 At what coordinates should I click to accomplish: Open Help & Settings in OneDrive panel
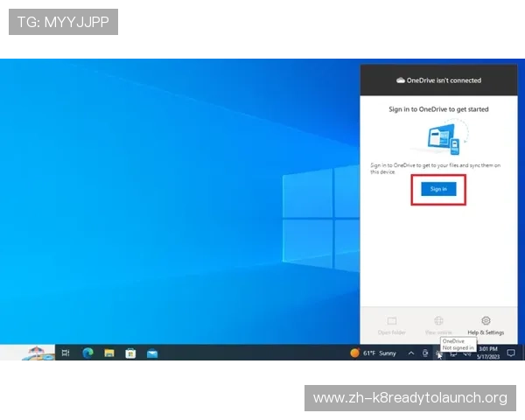click(486, 325)
